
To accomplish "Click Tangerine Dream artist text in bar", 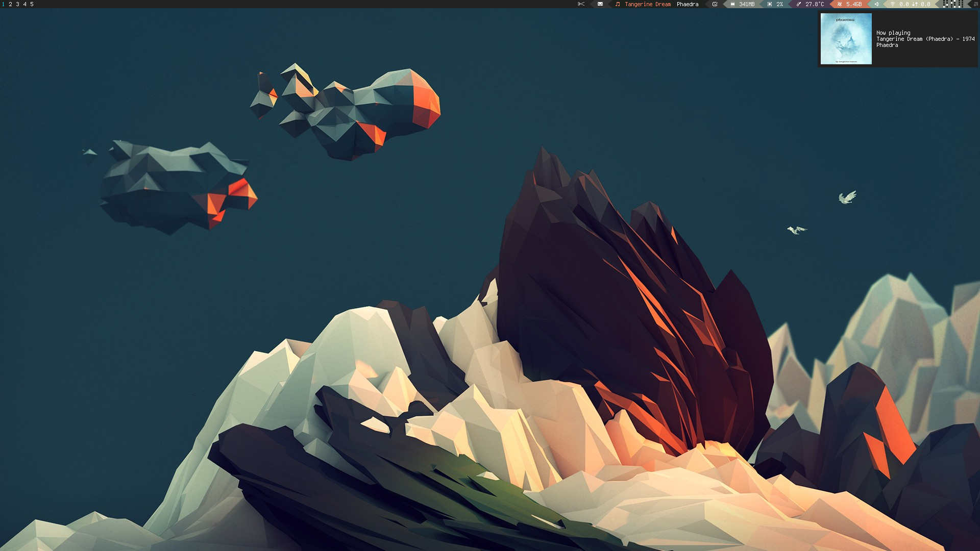I will (x=648, y=4).
